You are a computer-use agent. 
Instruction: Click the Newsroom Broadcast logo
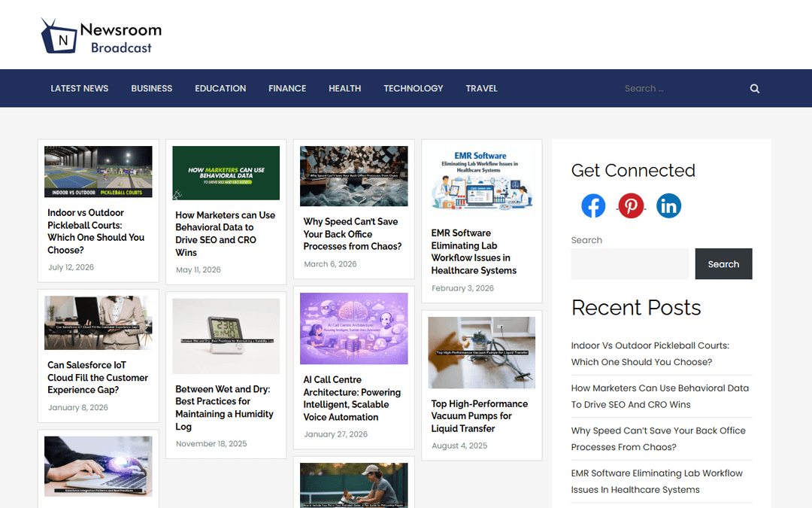pyautogui.click(x=101, y=36)
